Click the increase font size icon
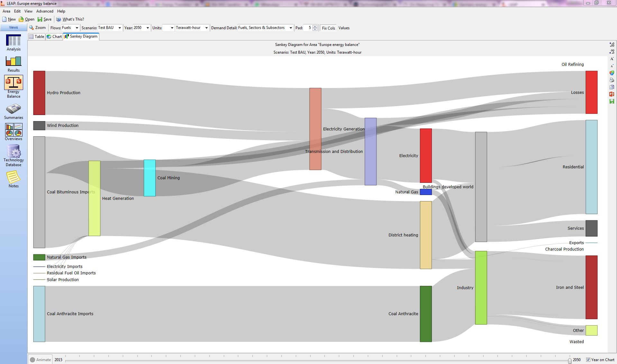The width and height of the screenshot is (617, 364). point(612,59)
